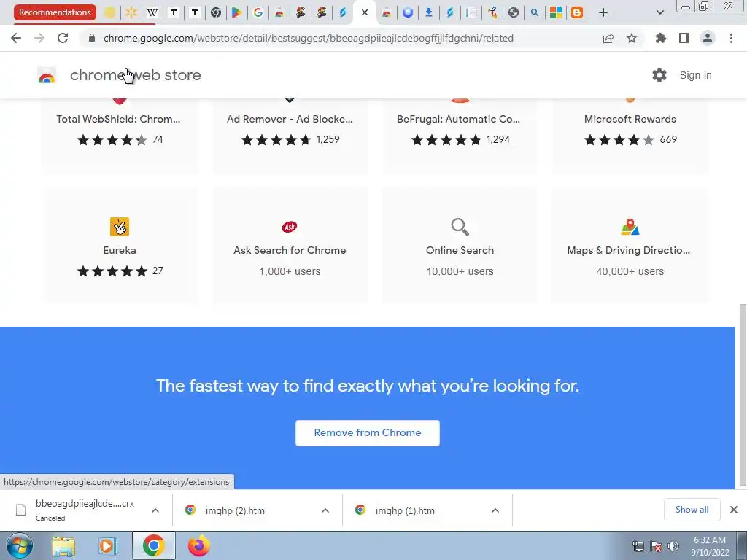The height and width of the screenshot is (560, 747).
Task: Open downloaded imghp (1).htm file
Action: pyautogui.click(x=404, y=510)
